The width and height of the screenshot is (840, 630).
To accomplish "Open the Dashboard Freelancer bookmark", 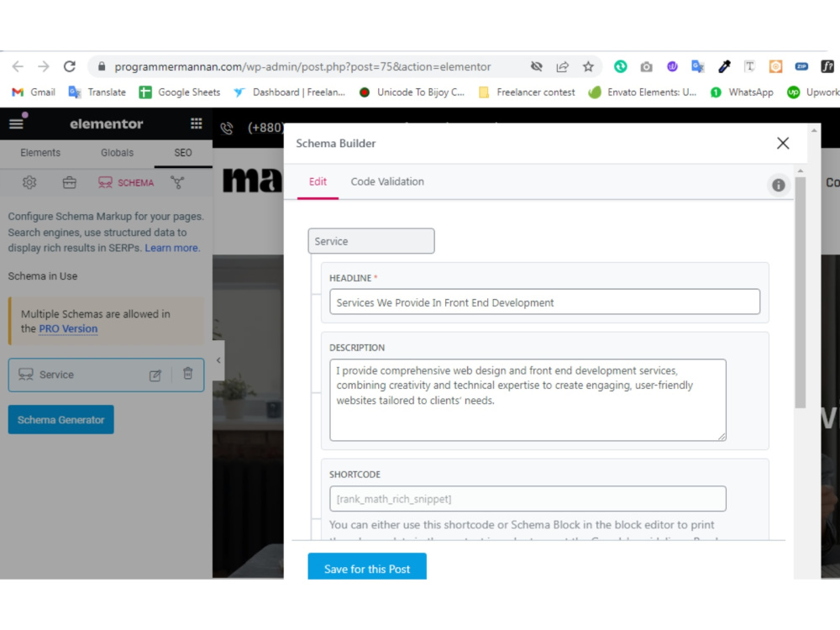I will pos(289,92).
